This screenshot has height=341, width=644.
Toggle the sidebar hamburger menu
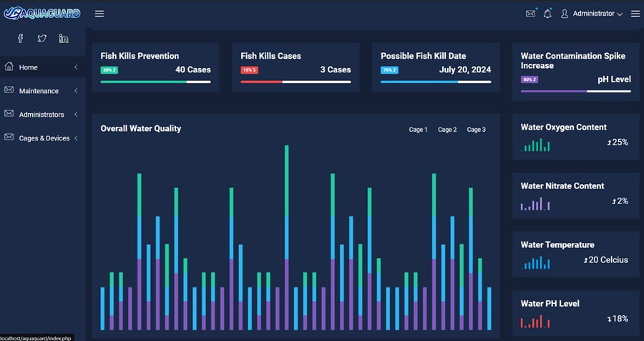coord(99,14)
